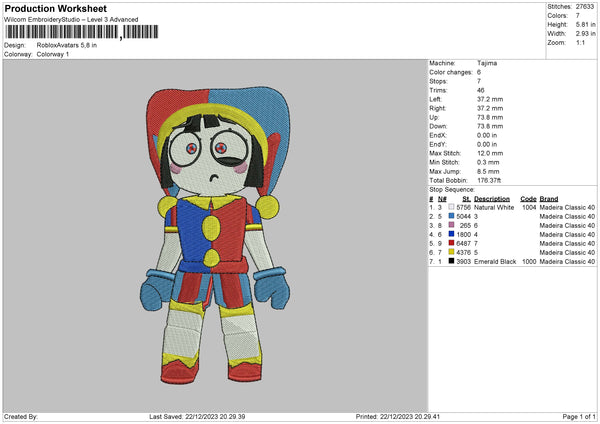Select the red swatch in row 5

click(452, 243)
